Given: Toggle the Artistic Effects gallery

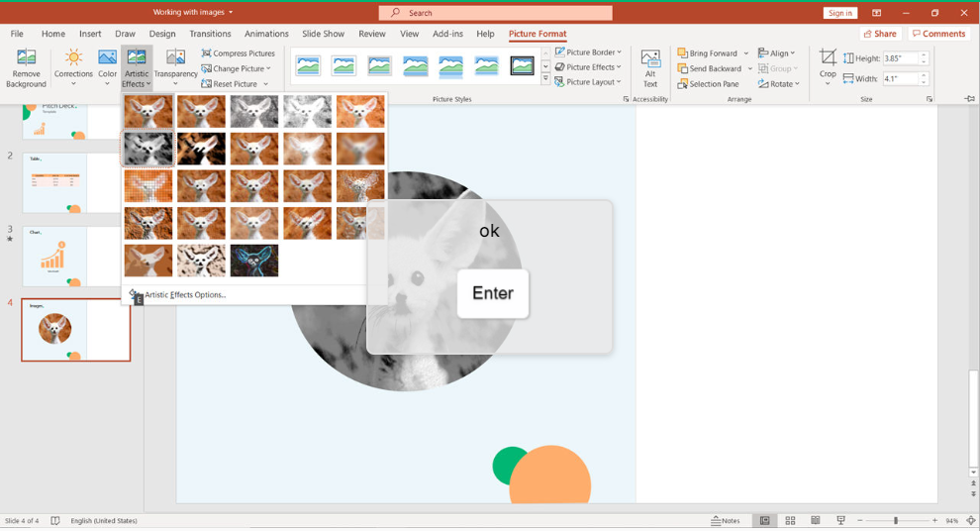Looking at the screenshot, I should (137, 68).
